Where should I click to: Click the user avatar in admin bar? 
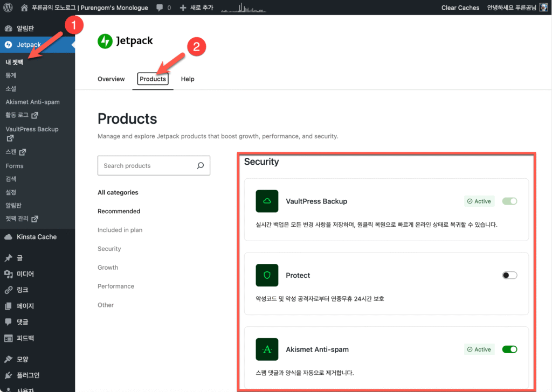(x=543, y=8)
